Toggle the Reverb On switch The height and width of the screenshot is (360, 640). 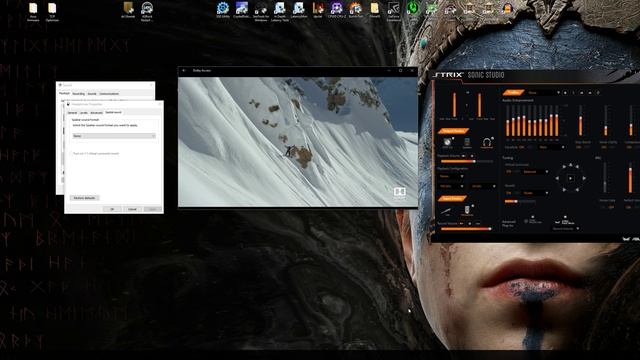point(509,193)
